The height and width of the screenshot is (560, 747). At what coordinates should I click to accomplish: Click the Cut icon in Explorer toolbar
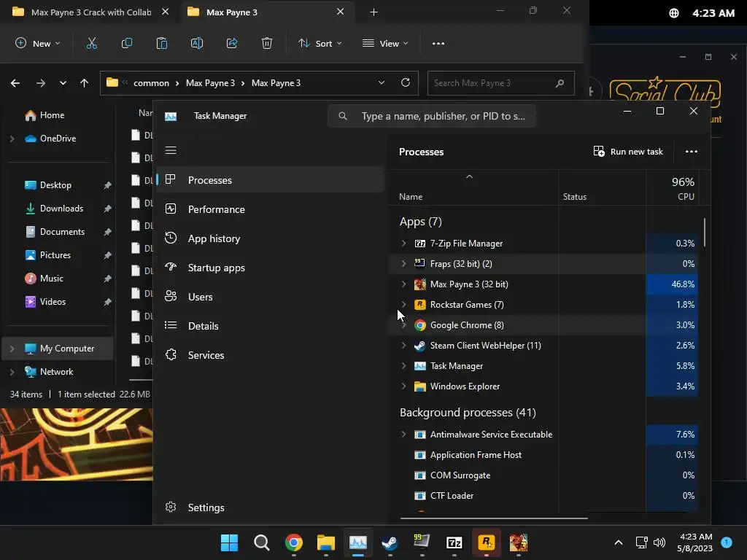(x=91, y=43)
